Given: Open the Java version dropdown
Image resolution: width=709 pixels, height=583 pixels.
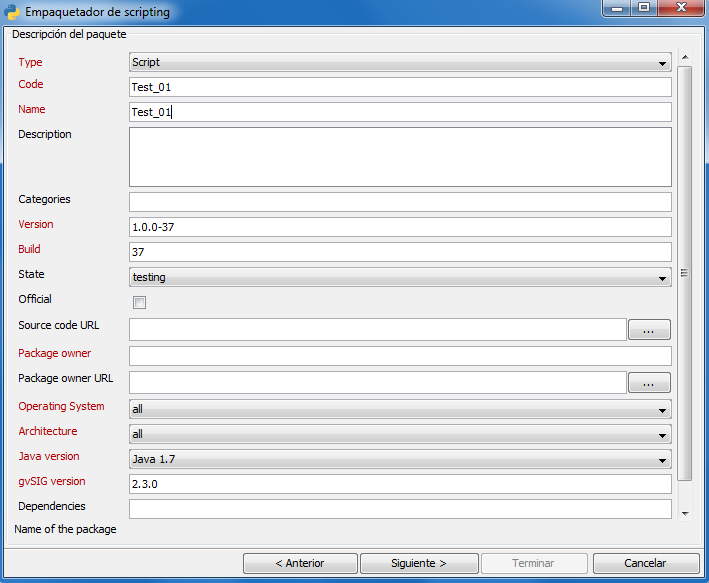Looking at the screenshot, I should point(400,459).
